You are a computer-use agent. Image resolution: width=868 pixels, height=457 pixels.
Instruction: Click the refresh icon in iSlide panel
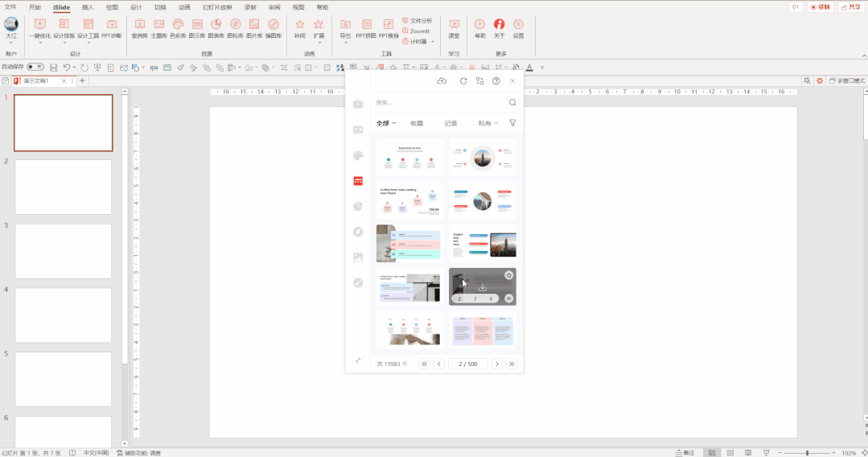click(463, 81)
